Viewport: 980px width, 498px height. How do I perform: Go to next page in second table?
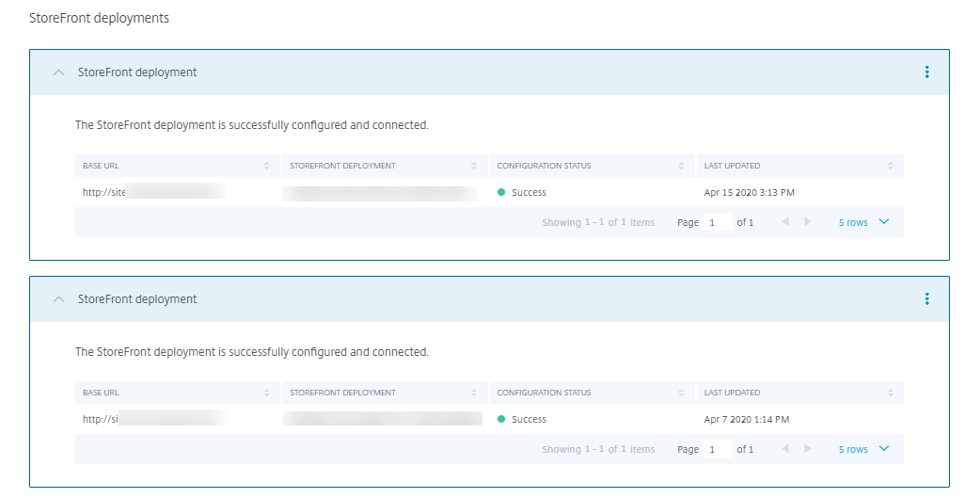807,449
